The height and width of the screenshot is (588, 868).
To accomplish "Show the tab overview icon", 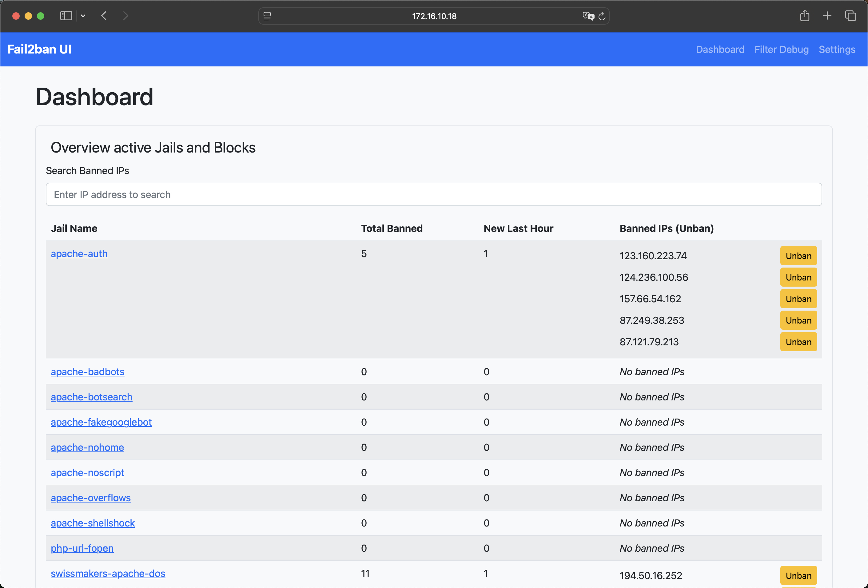I will coord(850,16).
